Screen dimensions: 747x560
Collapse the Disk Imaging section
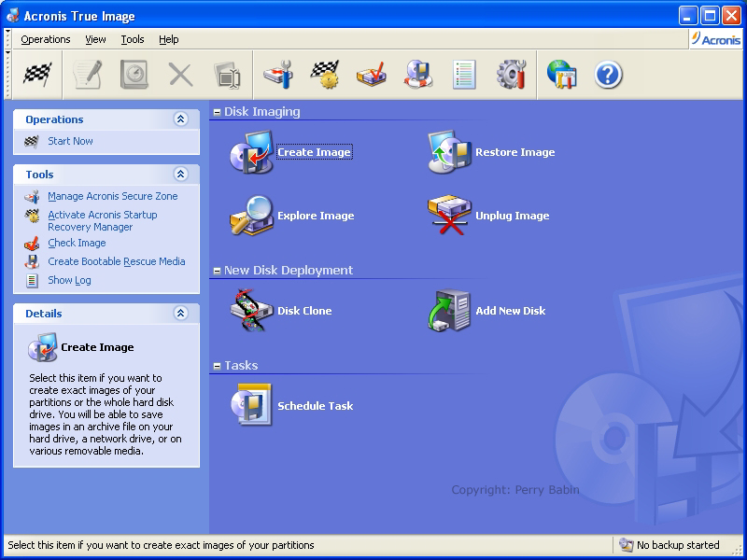[217, 112]
